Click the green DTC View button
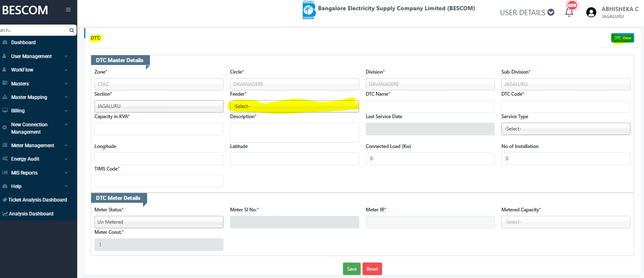This screenshot has height=278, width=644. coord(622,38)
